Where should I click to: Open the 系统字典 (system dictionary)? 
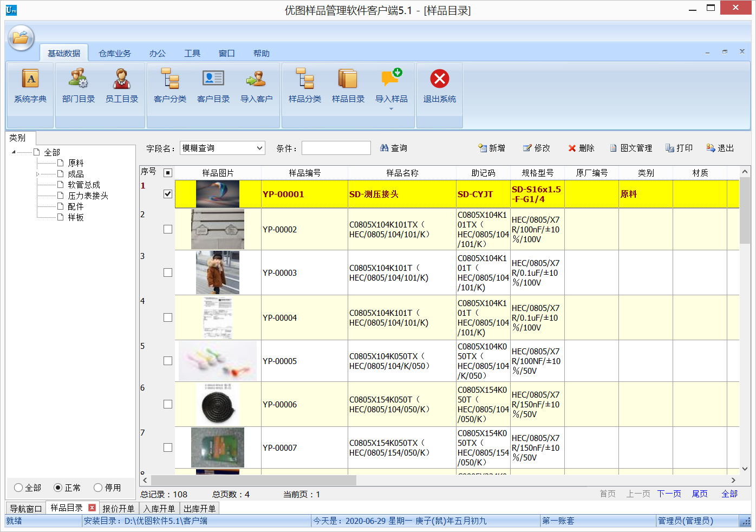[x=30, y=87]
